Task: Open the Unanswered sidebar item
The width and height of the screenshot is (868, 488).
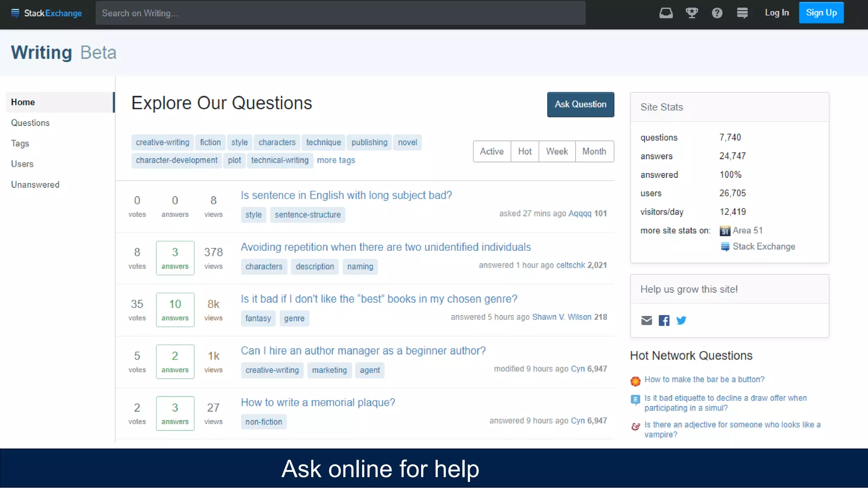Action: [x=35, y=185]
